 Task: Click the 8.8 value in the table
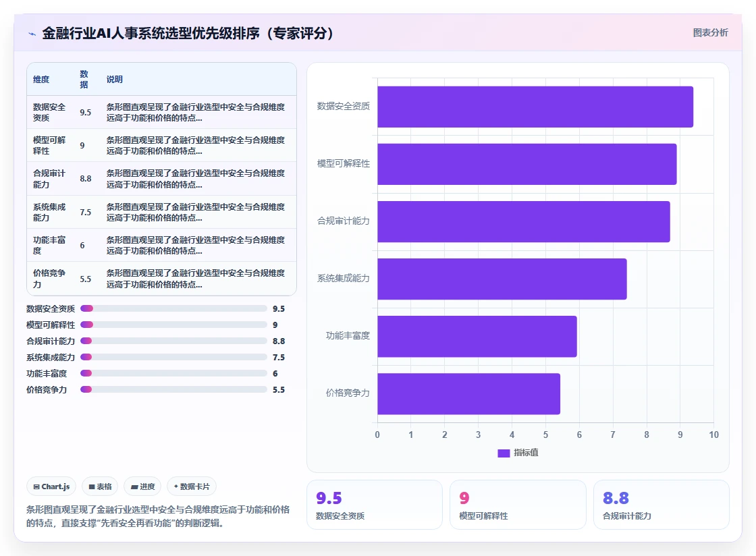[x=85, y=179]
